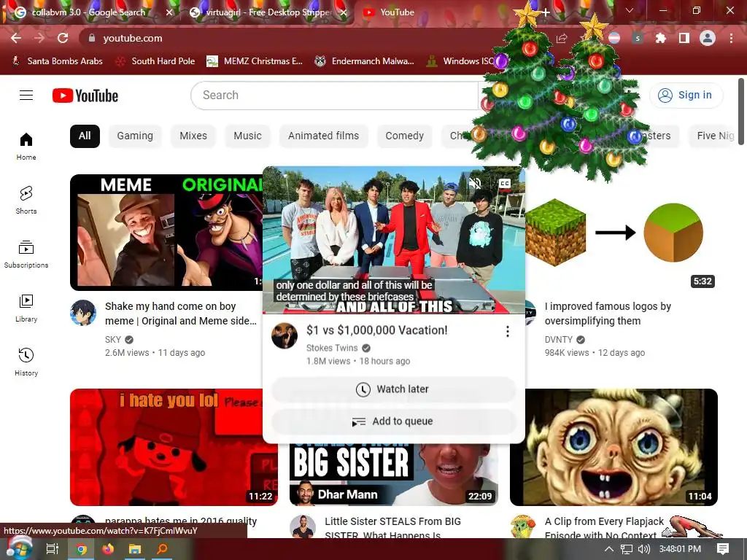Click the Stokes Twins channel name
Screen dimensions: 747x560
click(x=332, y=348)
